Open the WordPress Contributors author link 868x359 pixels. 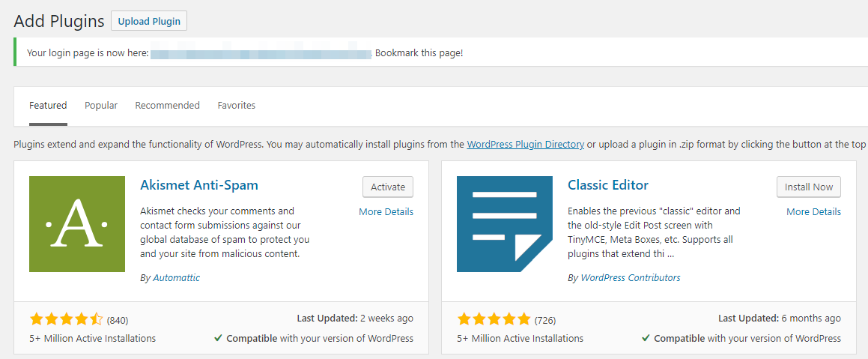631,277
